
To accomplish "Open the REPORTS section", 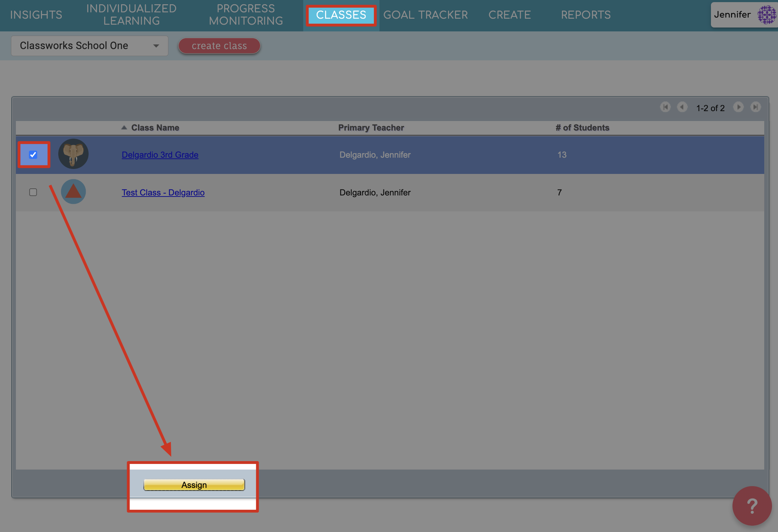I will pyautogui.click(x=586, y=15).
